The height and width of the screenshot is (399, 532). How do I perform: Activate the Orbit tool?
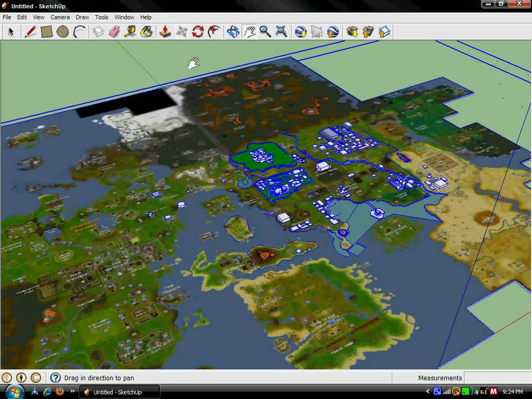(x=233, y=32)
